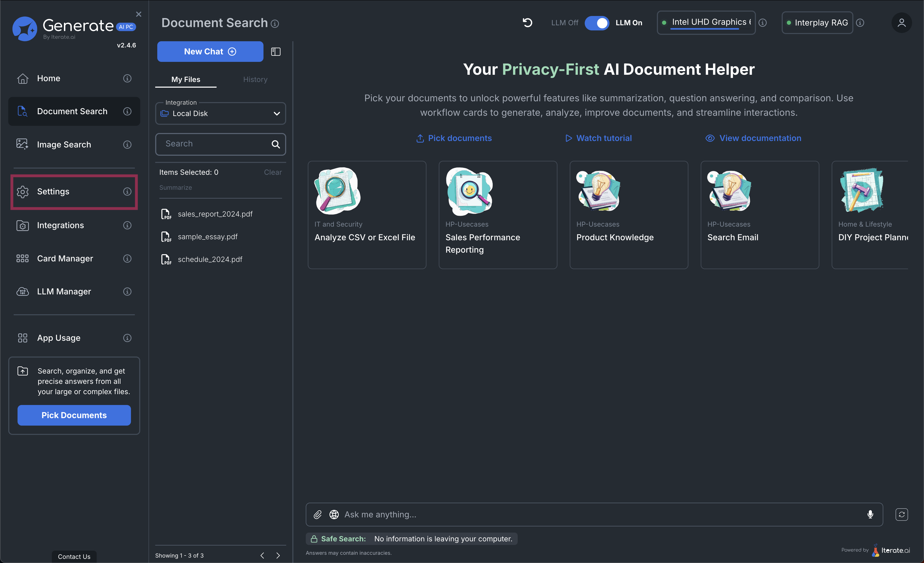This screenshot has width=924, height=563.
Task: Click the Pick documents link
Action: 454,138
